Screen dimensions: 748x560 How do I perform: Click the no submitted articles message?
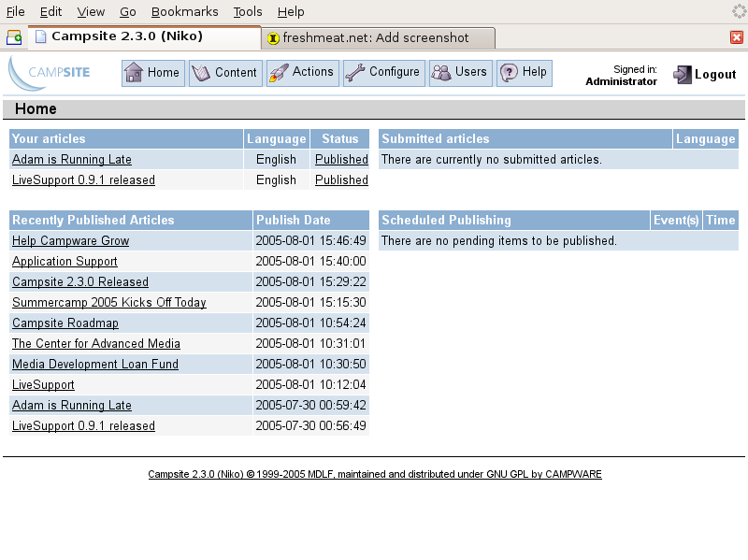[492, 159]
